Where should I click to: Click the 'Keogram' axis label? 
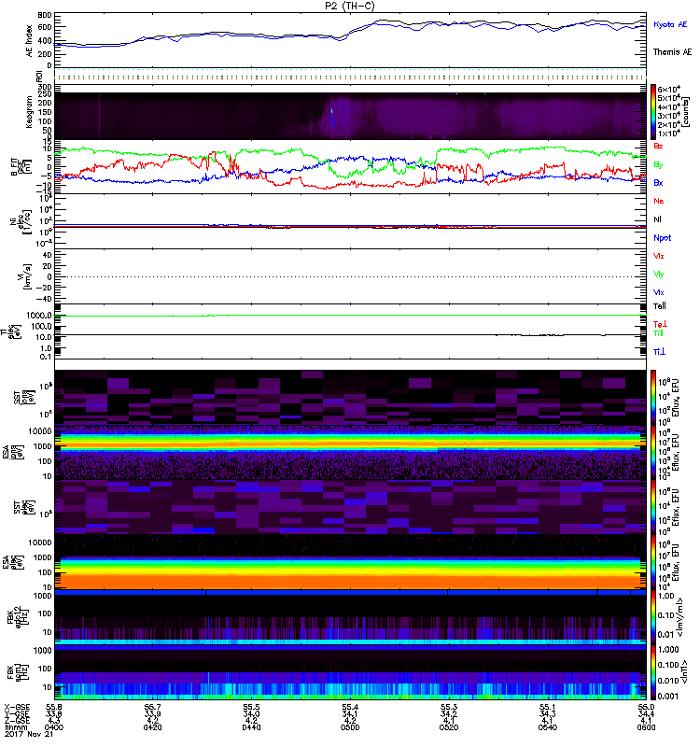pos(30,111)
